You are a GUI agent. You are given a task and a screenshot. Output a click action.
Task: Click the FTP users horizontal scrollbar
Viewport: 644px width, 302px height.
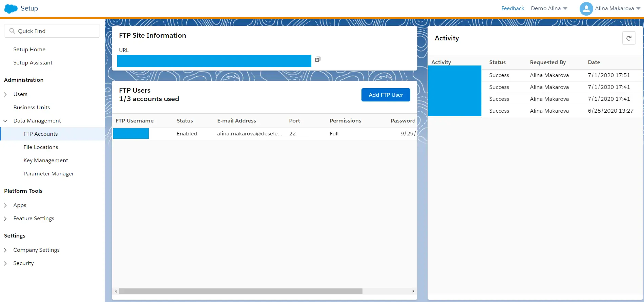(x=241, y=291)
